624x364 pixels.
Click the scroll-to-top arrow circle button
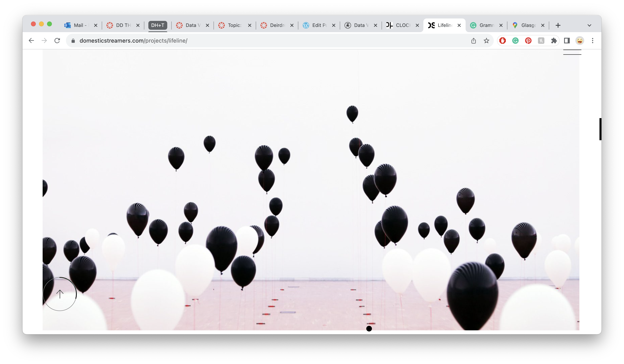[60, 294]
